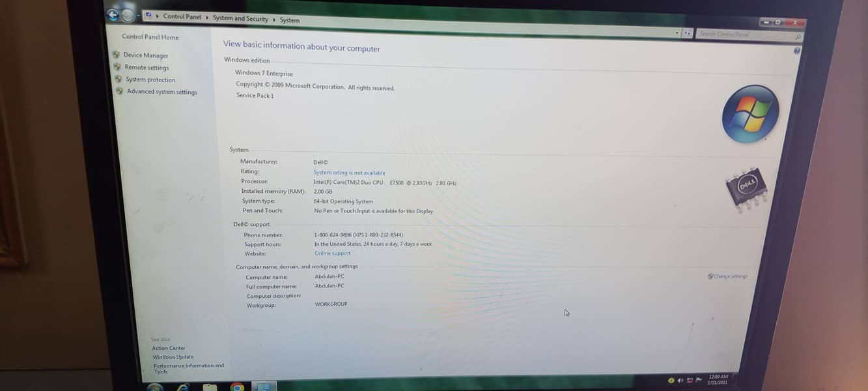Select System and Security breadcrumb
The height and width of the screenshot is (391, 868).
click(240, 19)
